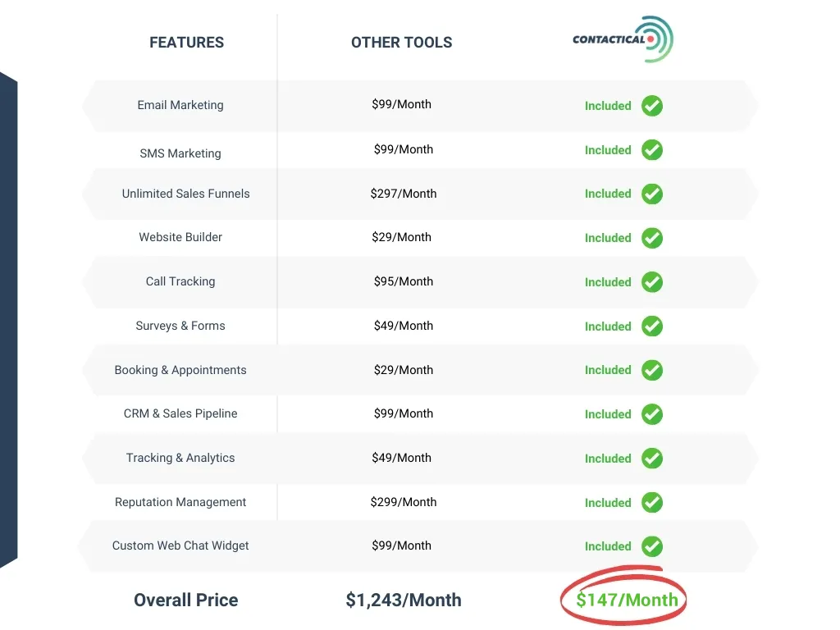Select the Custom Web Chat Widget label
The width and height of the screenshot is (840, 630).
[x=180, y=546]
